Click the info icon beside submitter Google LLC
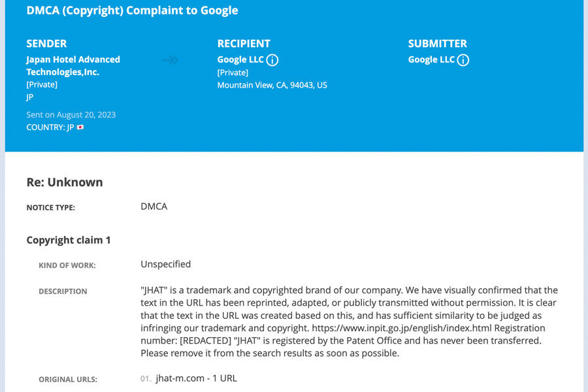Image resolution: width=588 pixels, height=392 pixels. pos(463,60)
